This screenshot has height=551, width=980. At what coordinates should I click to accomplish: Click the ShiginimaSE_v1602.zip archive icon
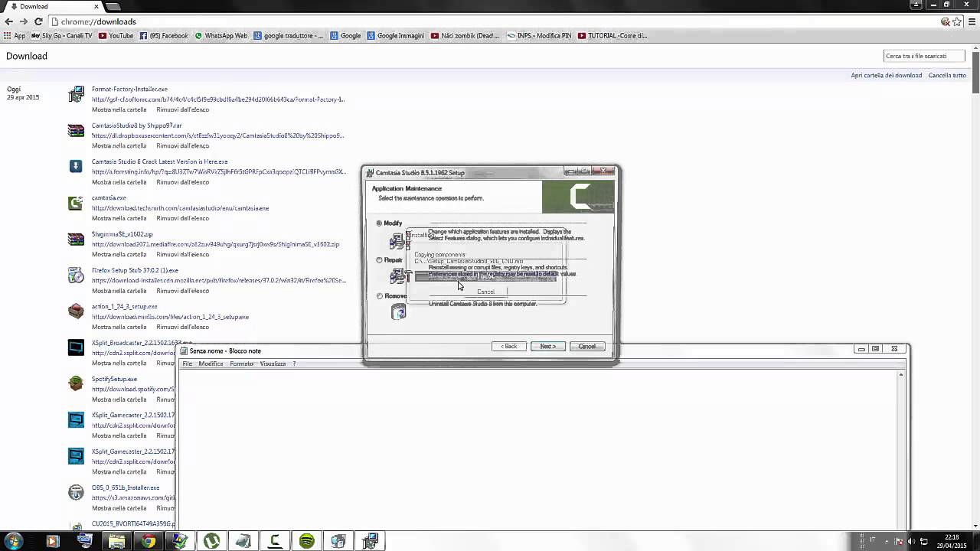pos(76,240)
